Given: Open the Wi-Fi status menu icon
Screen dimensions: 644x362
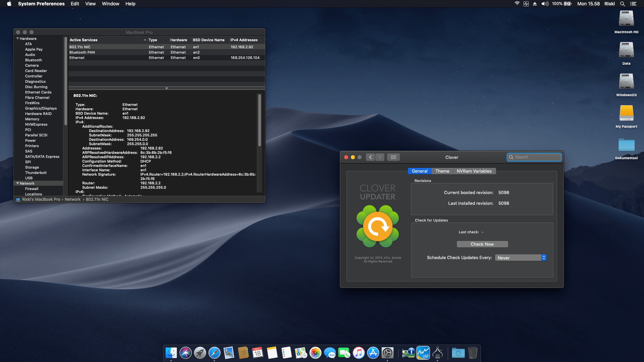Looking at the screenshot, I should click(517, 4).
